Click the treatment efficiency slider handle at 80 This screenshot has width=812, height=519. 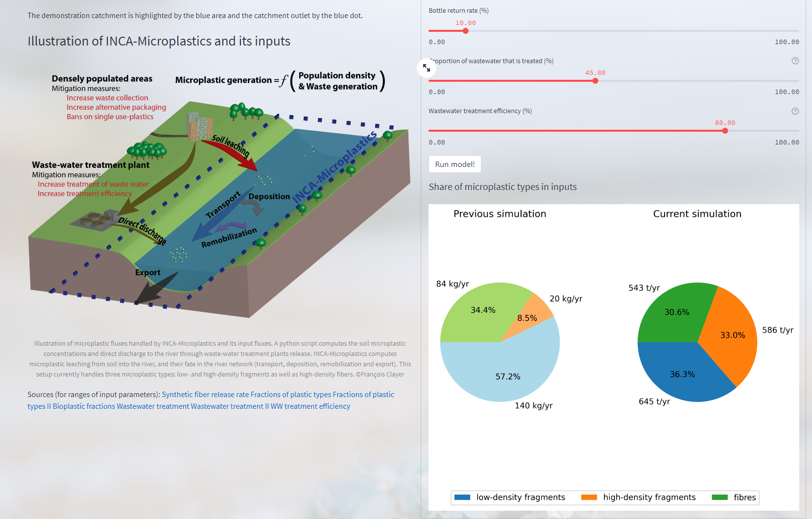pos(725,131)
